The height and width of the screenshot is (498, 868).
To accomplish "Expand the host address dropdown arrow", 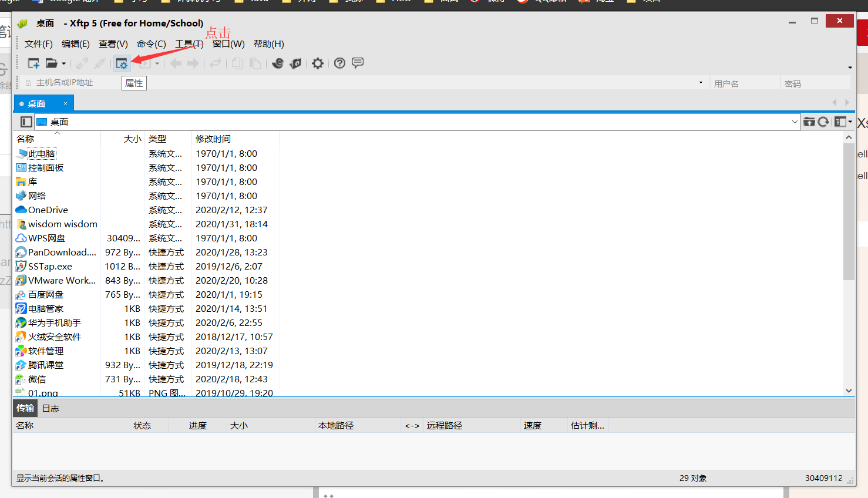I will click(701, 83).
